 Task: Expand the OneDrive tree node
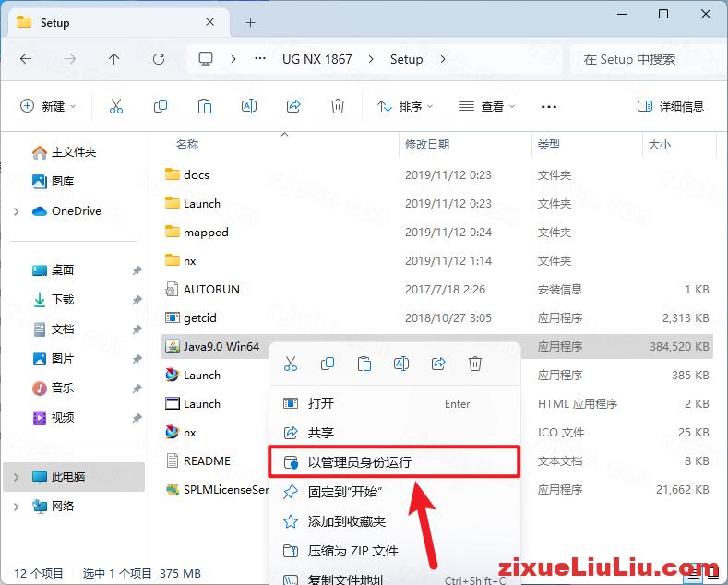(x=17, y=211)
